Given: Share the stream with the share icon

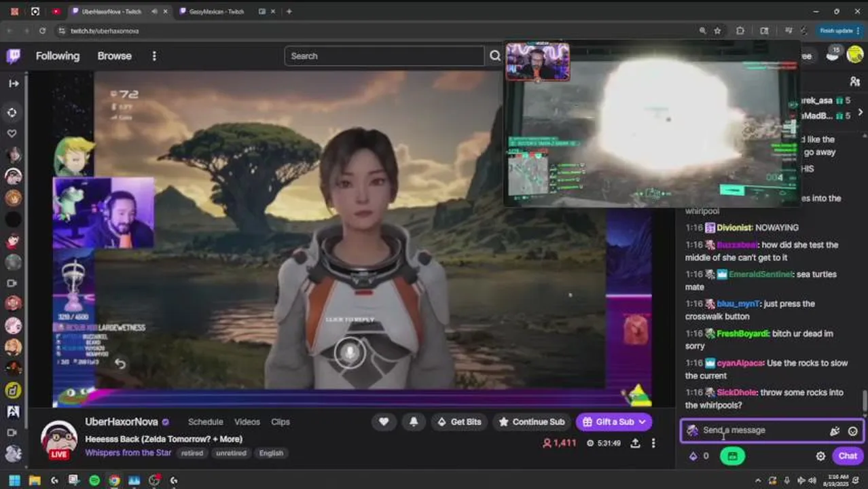Looking at the screenshot, I should pos(635,443).
